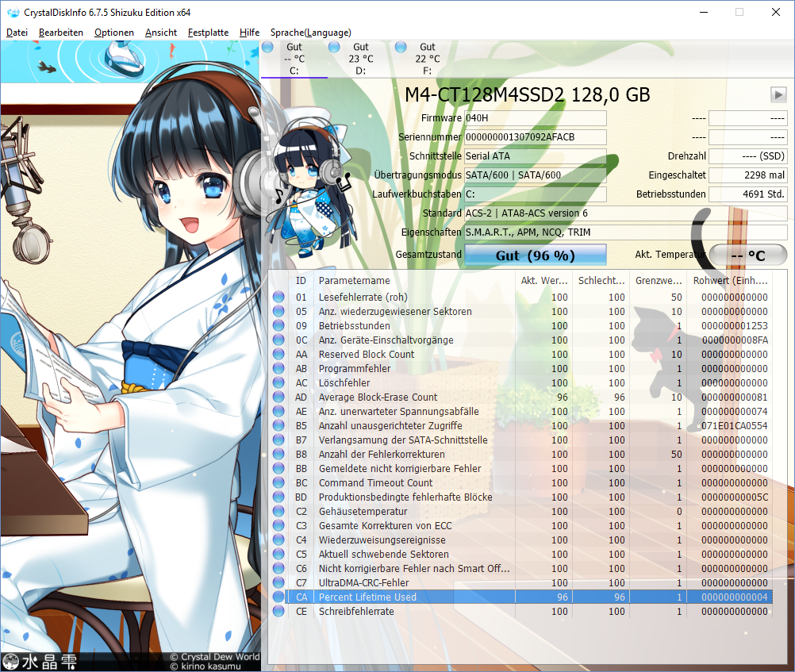Open the Optionen menu
Image resolution: width=795 pixels, height=672 pixels.
click(x=114, y=33)
